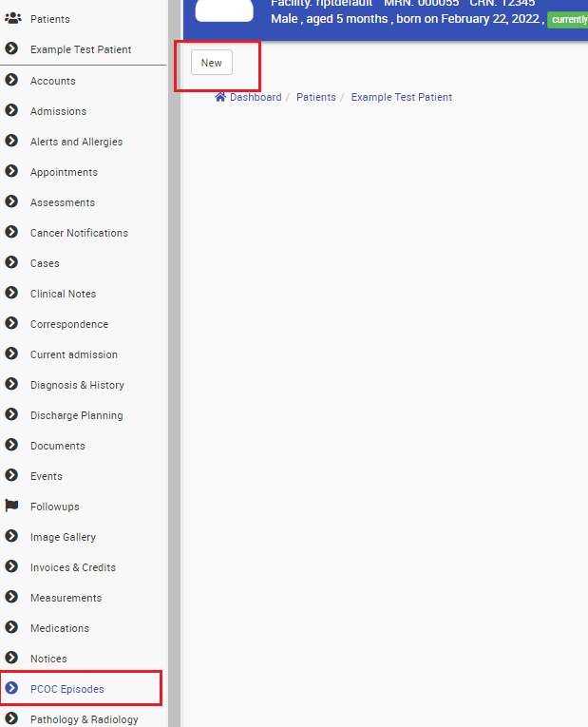The image size is (588, 727).
Task: Click the green currently status badge
Action: pos(568,19)
